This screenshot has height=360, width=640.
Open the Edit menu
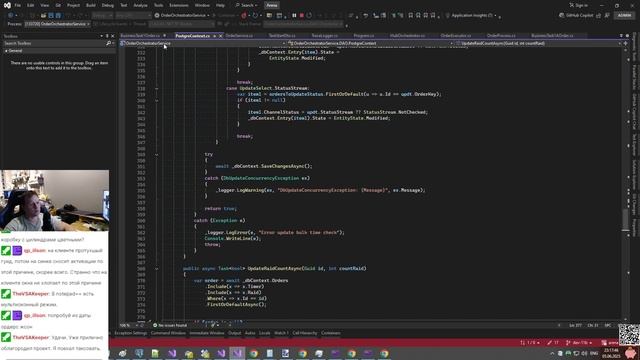click(x=31, y=5)
